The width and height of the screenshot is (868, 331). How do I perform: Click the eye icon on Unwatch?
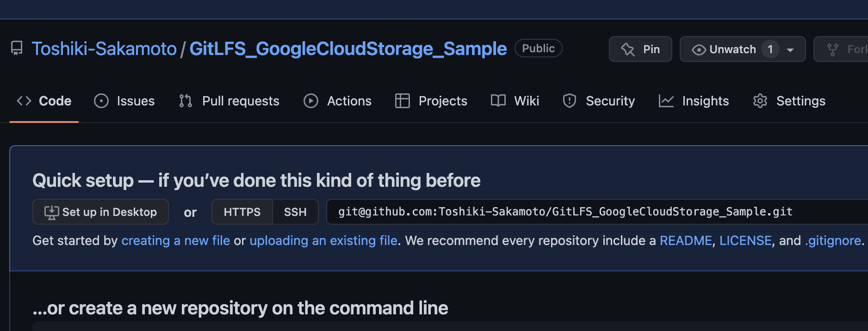coord(699,49)
